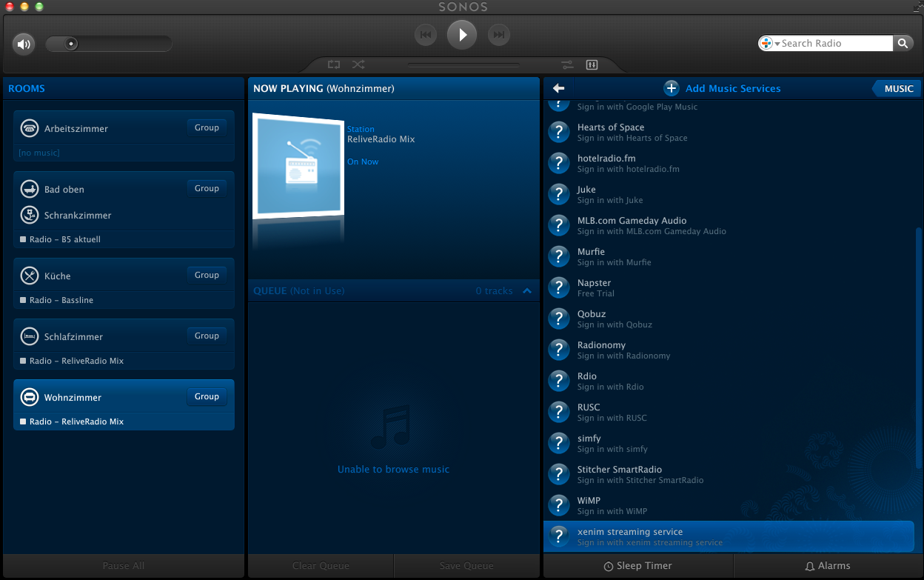Image resolution: width=924 pixels, height=580 pixels.
Task: Select "Sign in with xenim streaming service"
Action: click(650, 543)
